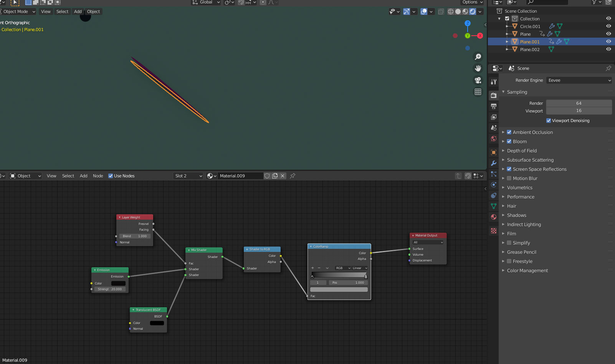Unlink Material.009 with the X icon
Viewport: 615px width, 364px height.
click(283, 176)
